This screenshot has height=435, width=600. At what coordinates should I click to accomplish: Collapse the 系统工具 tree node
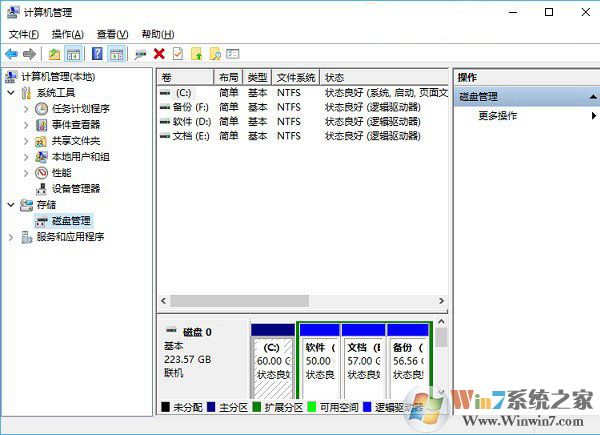point(11,93)
